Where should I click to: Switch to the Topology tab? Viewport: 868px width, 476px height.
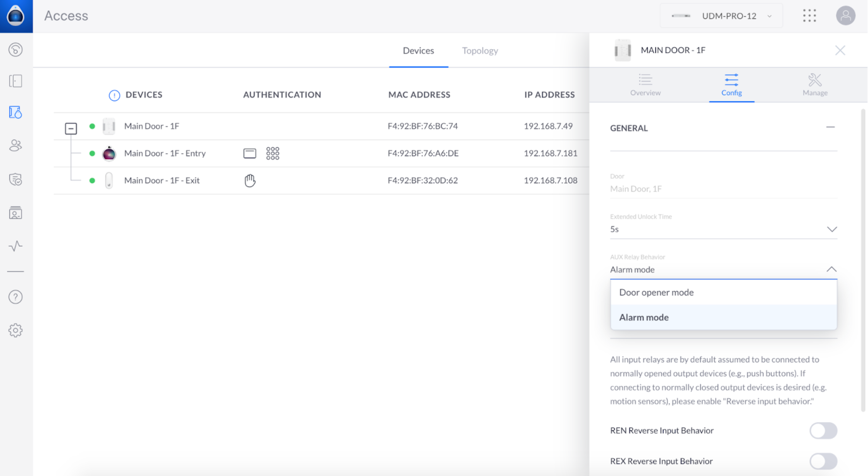tap(480, 51)
